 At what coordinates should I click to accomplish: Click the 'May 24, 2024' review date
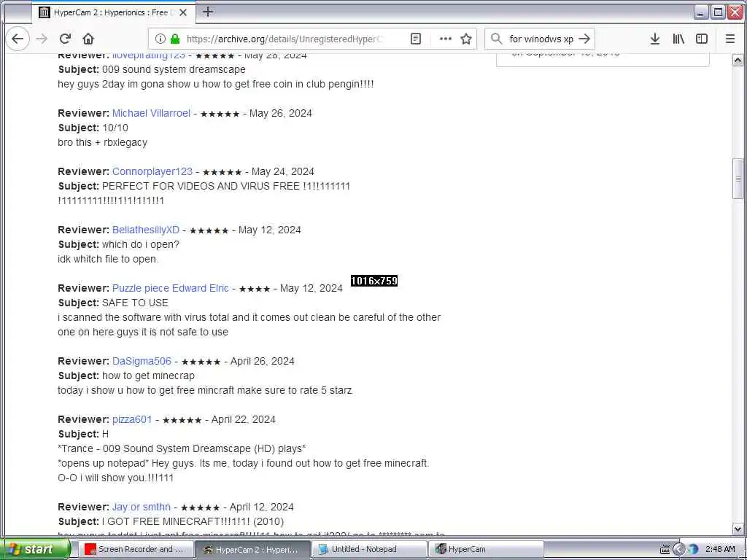click(283, 171)
